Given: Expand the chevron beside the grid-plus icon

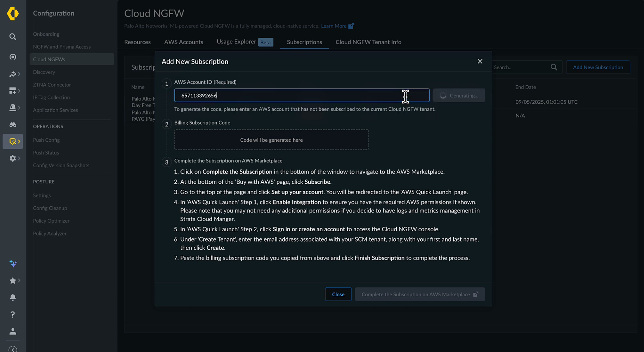Looking at the screenshot, I should click(x=19, y=91).
